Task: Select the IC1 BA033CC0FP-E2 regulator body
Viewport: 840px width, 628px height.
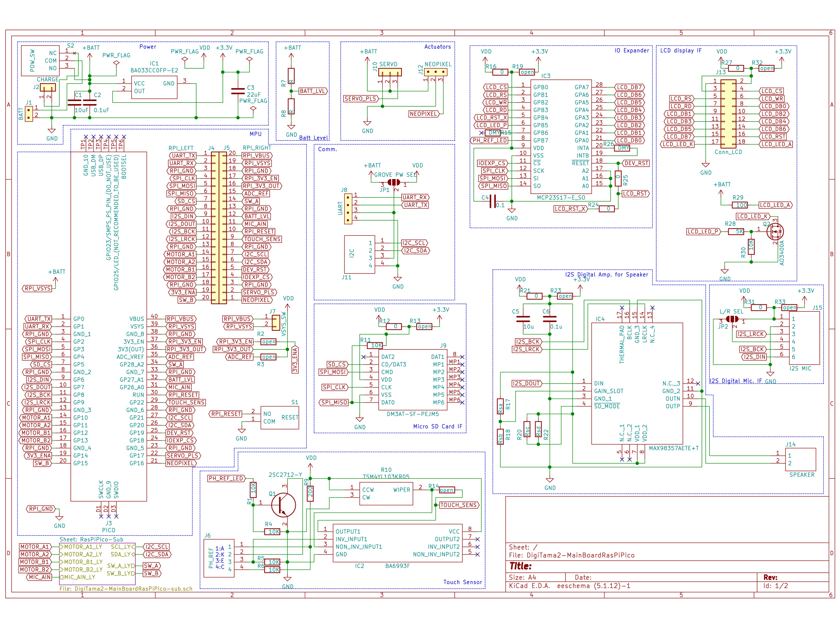Action: click(x=154, y=87)
